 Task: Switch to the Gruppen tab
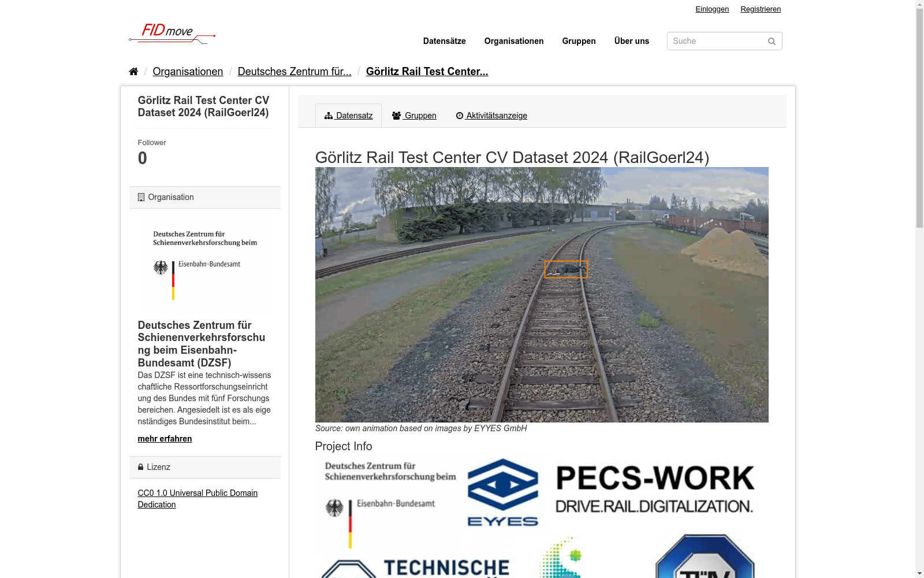click(419, 115)
